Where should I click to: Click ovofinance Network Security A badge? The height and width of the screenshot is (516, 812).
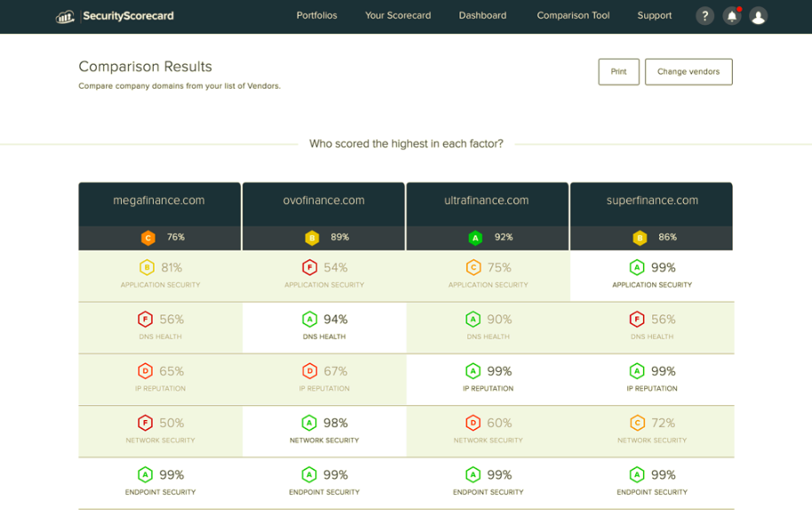coord(309,423)
